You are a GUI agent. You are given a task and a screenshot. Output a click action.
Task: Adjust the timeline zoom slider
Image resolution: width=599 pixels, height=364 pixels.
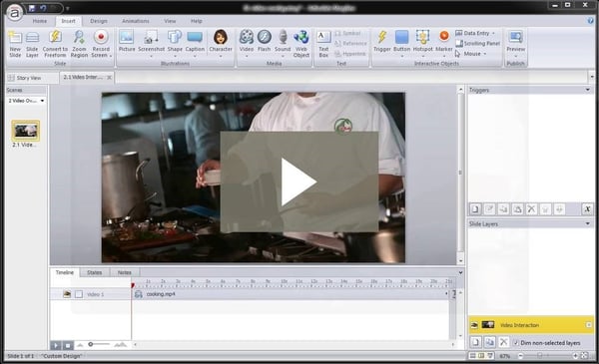click(91, 344)
